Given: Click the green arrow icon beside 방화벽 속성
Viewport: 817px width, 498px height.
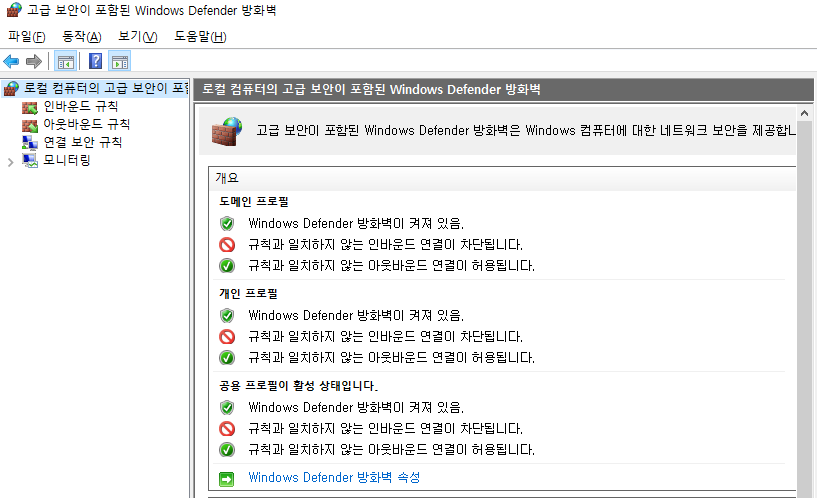Looking at the screenshot, I should (227, 479).
